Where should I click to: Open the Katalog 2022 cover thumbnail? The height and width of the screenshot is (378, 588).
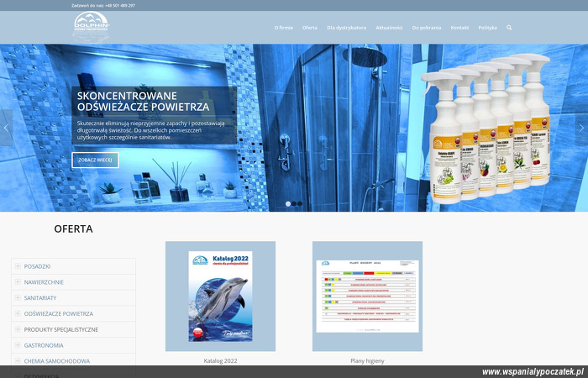[x=220, y=297]
